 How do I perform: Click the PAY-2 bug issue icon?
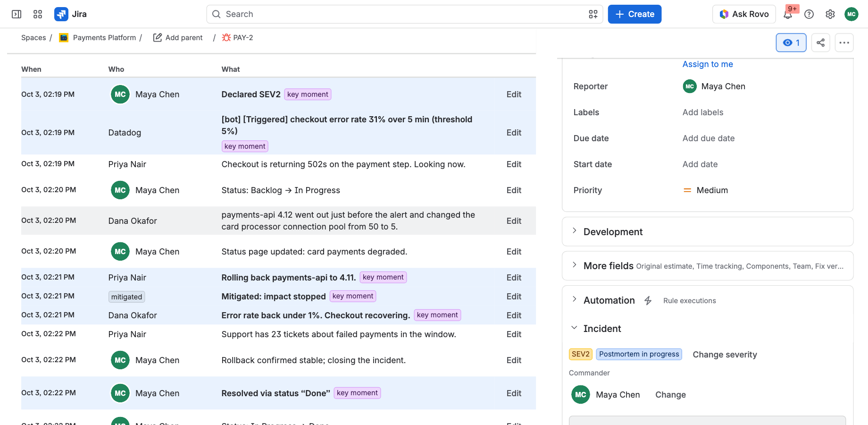tap(226, 37)
